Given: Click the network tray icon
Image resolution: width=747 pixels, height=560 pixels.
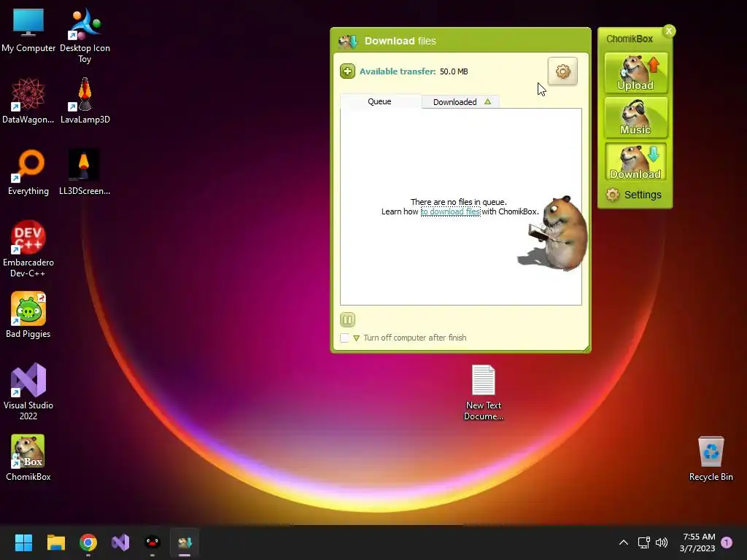Looking at the screenshot, I should (644, 542).
